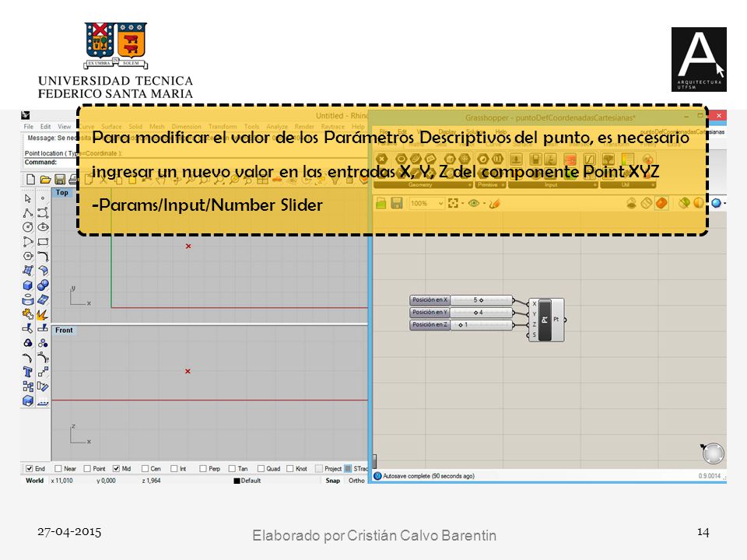The image size is (747, 560).
Task: Click the Pt point XYZ component
Action: click(546, 320)
